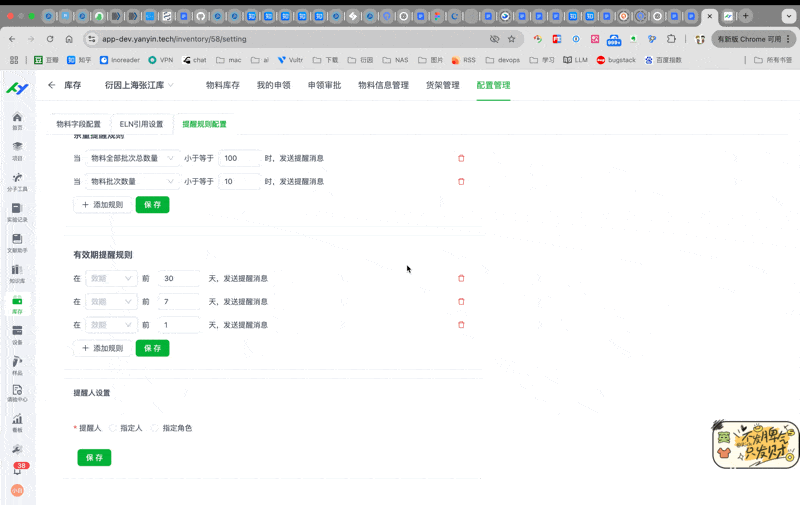Add a rule under the quantity reminder section
This screenshot has width=800, height=505.
pyautogui.click(x=103, y=205)
